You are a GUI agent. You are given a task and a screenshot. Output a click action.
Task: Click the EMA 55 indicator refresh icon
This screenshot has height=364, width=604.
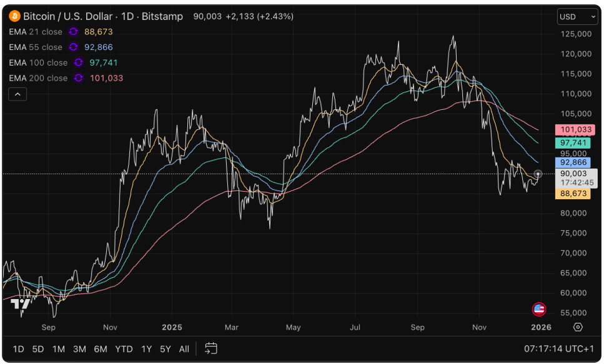click(73, 47)
